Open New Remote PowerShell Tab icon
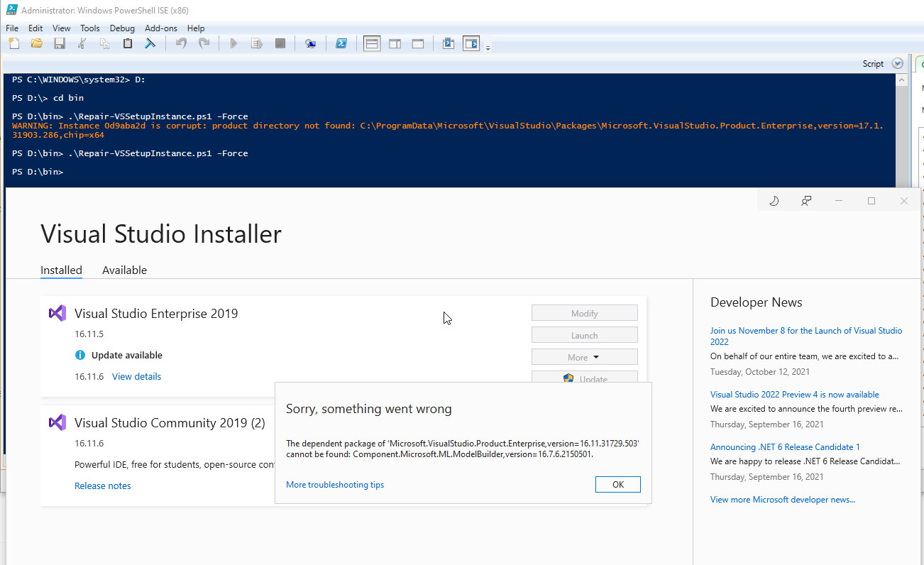The image size is (924, 565). (x=311, y=43)
